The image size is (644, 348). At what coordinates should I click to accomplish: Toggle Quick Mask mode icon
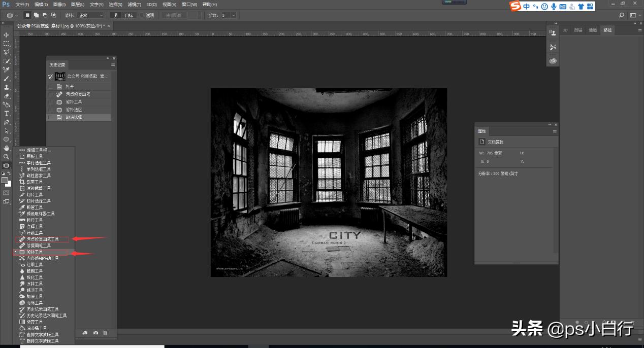(7, 193)
